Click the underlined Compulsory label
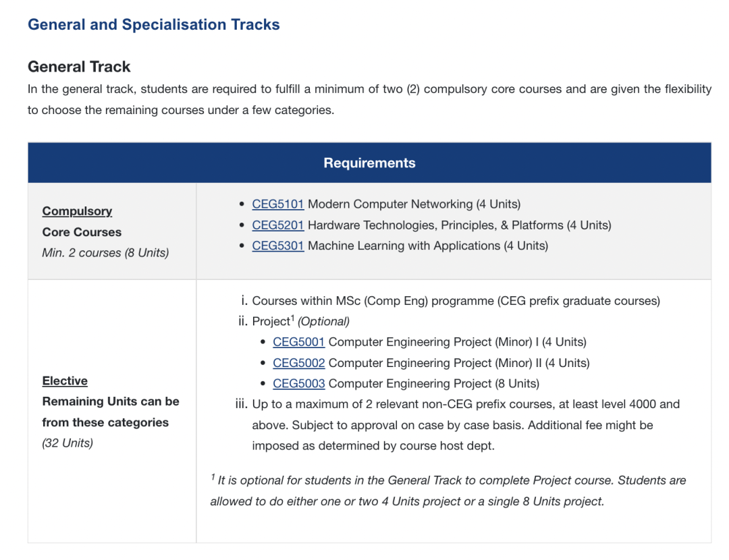The height and width of the screenshot is (560, 729). [x=77, y=211]
